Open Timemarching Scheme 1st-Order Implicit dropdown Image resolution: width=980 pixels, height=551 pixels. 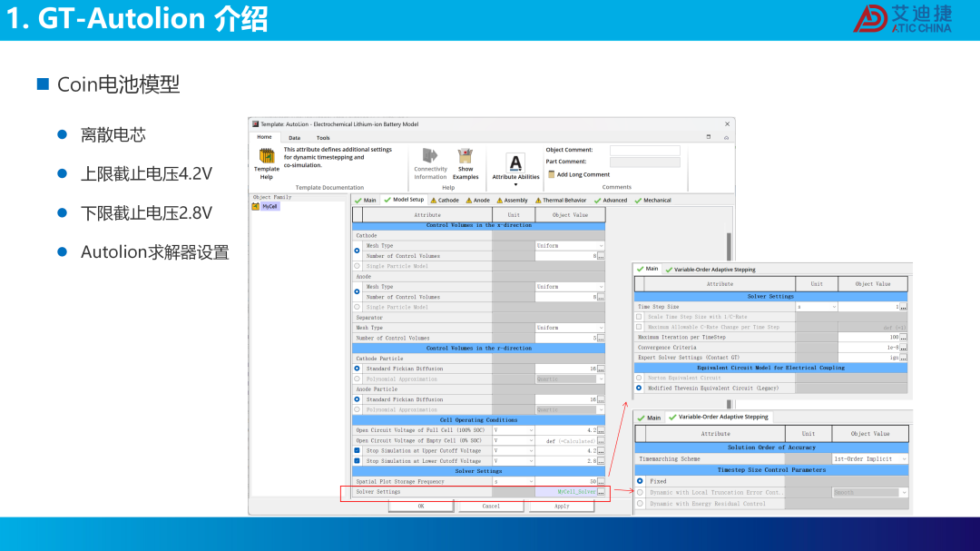click(x=870, y=459)
